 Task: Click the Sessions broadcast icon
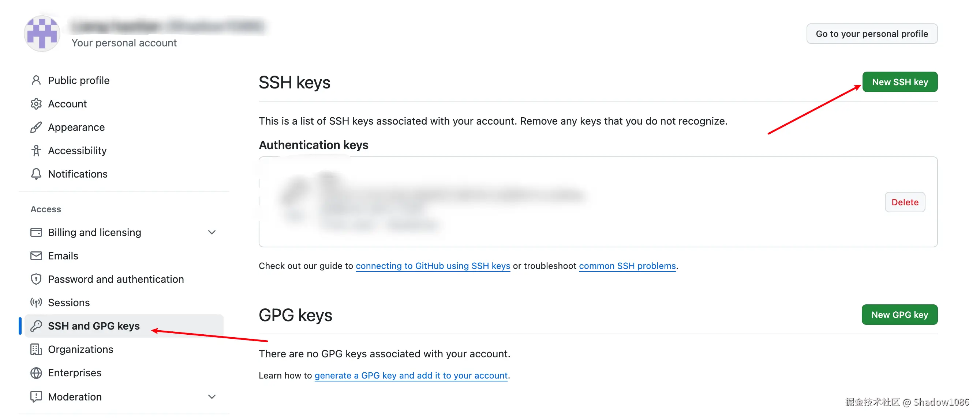(36, 303)
